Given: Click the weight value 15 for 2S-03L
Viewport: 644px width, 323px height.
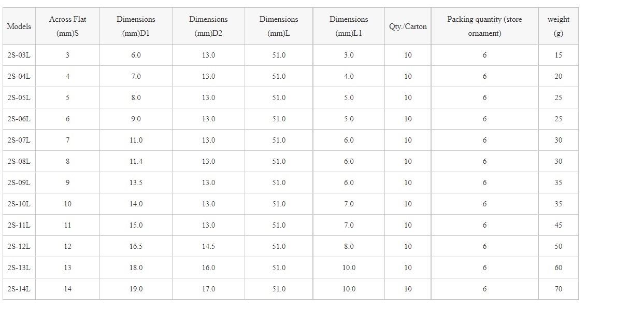Looking at the screenshot, I should 558,55.
